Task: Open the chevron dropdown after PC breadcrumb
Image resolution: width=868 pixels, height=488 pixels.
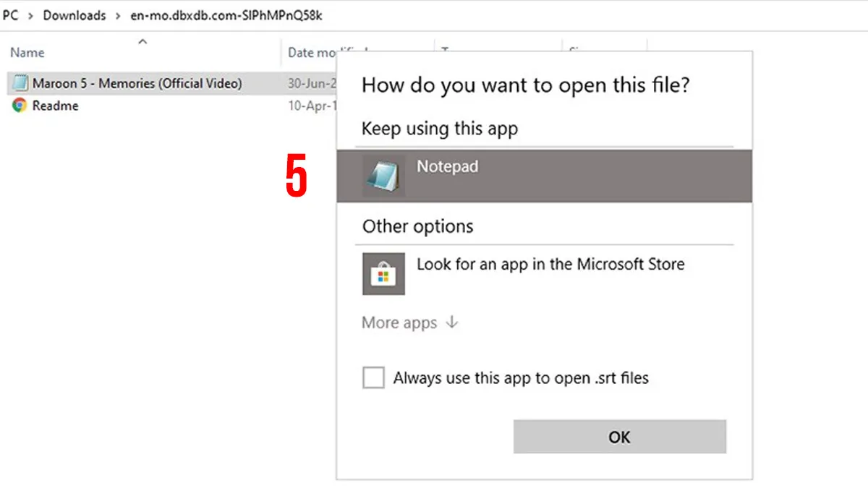Action: 30,15
